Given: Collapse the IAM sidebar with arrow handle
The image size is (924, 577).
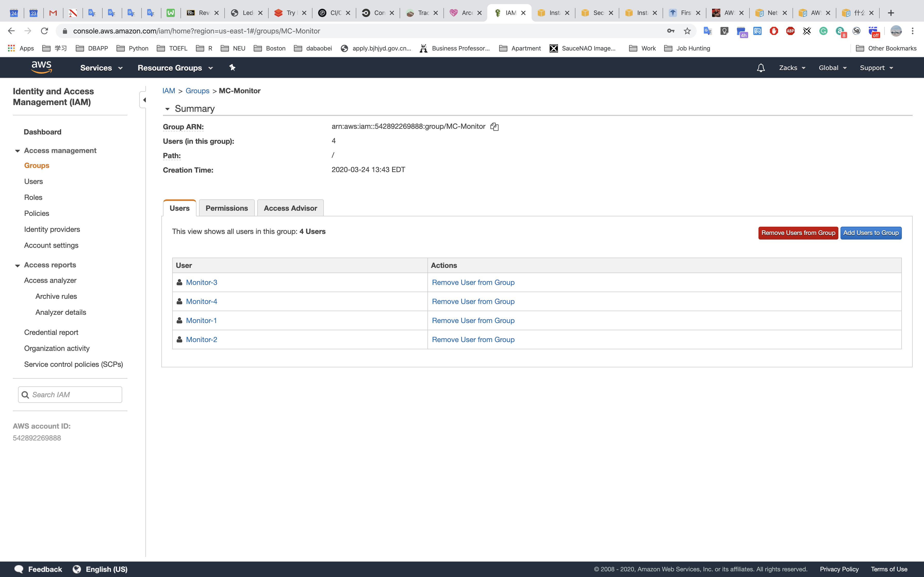Looking at the screenshot, I should pos(144,100).
